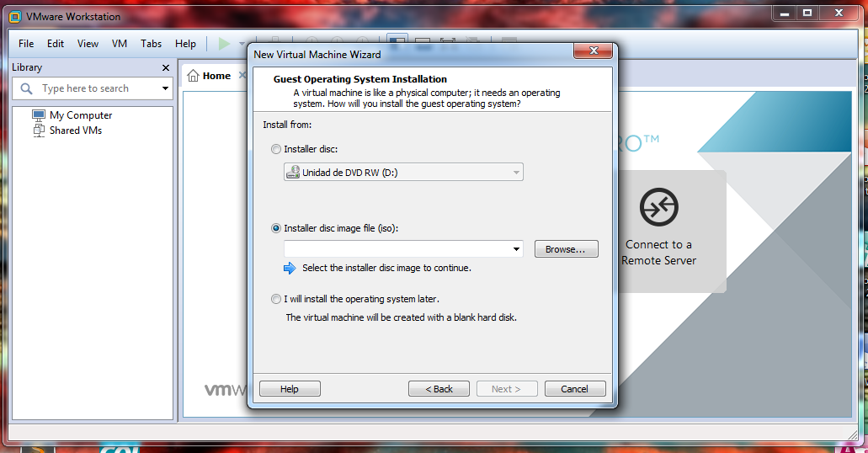The height and width of the screenshot is (453, 868).
Task: Click the house icon on the Home tab
Action: click(193, 76)
